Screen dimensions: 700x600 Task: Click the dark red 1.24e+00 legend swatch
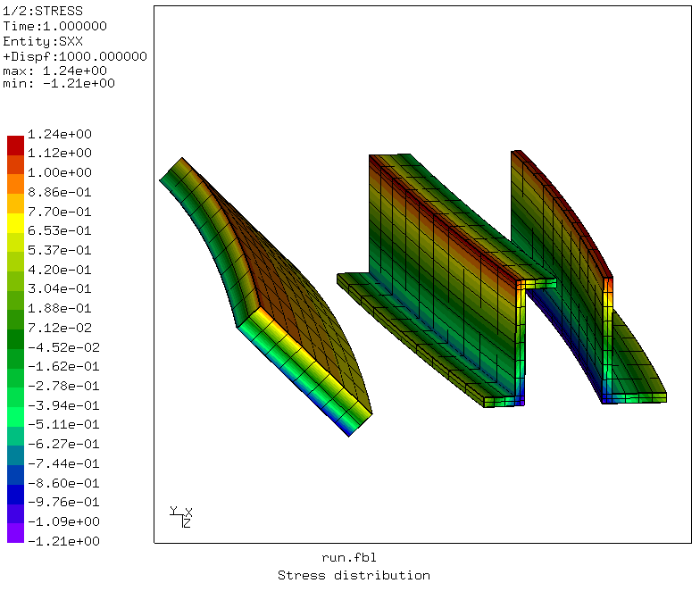[15, 146]
